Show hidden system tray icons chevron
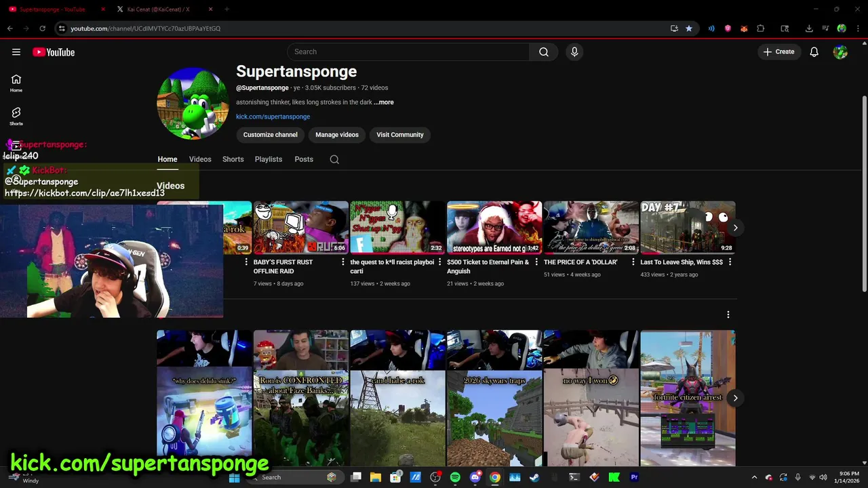 pyautogui.click(x=754, y=477)
